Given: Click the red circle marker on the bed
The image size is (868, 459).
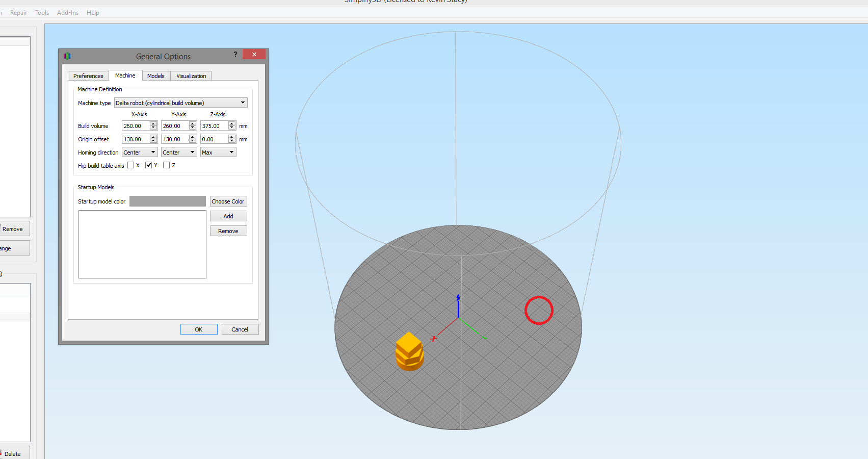Looking at the screenshot, I should pos(539,310).
